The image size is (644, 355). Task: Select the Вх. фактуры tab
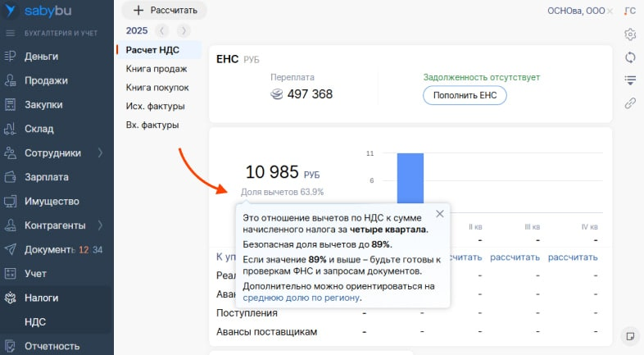tap(152, 125)
